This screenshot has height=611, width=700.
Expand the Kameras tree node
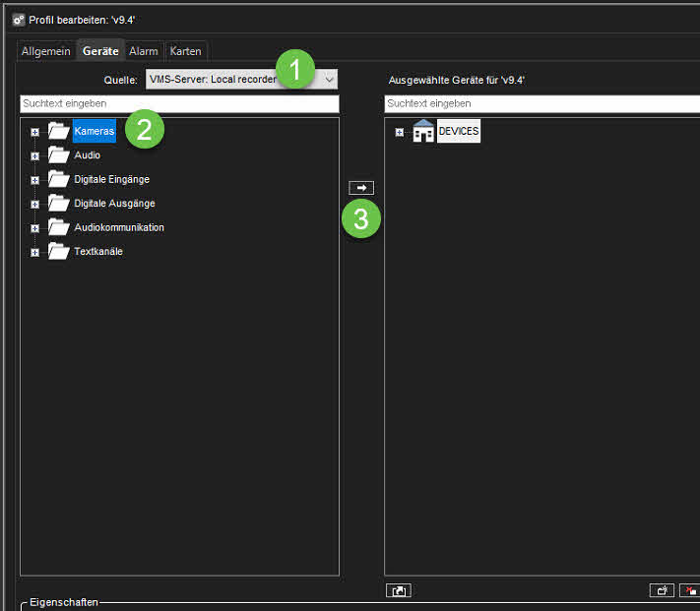[x=35, y=132]
